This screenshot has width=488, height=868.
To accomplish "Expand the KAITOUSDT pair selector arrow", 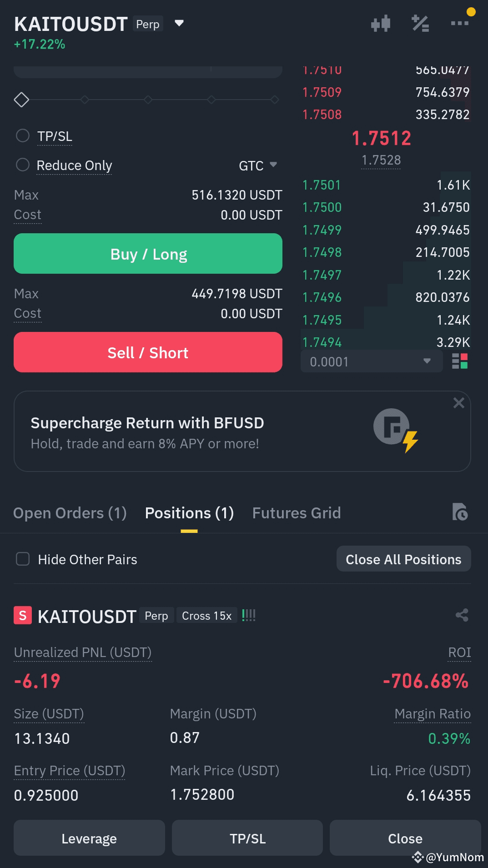I will [x=179, y=23].
